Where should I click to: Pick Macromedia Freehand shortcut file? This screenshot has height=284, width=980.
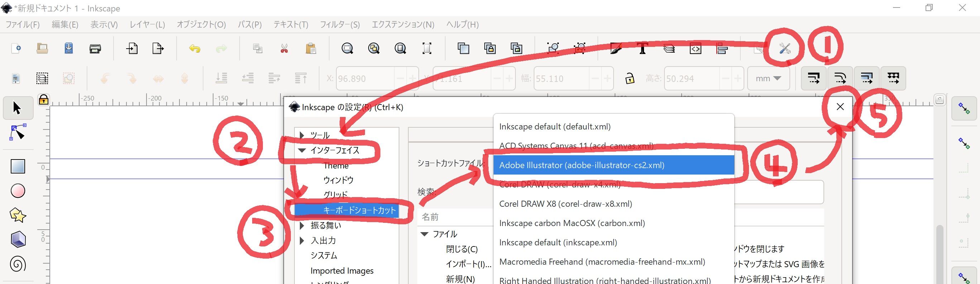click(x=614, y=262)
